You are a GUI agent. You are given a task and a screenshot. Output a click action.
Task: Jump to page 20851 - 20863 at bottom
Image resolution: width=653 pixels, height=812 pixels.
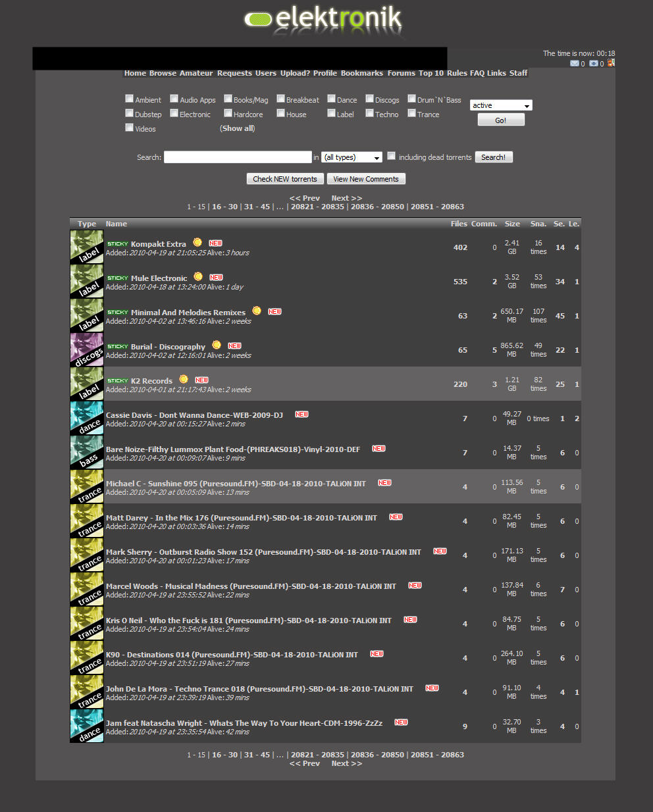(x=437, y=755)
